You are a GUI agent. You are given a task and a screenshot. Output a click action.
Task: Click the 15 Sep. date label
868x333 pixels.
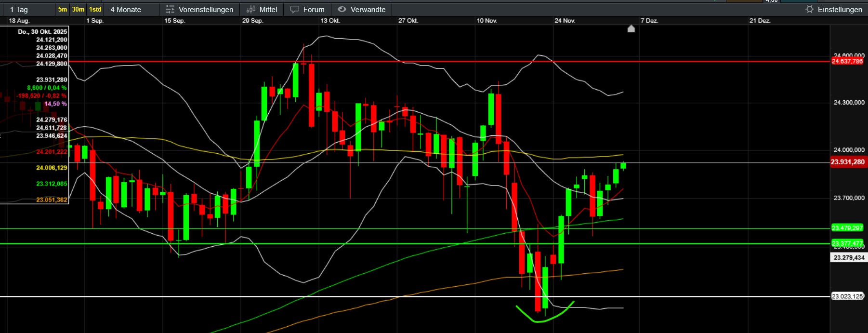(x=174, y=21)
